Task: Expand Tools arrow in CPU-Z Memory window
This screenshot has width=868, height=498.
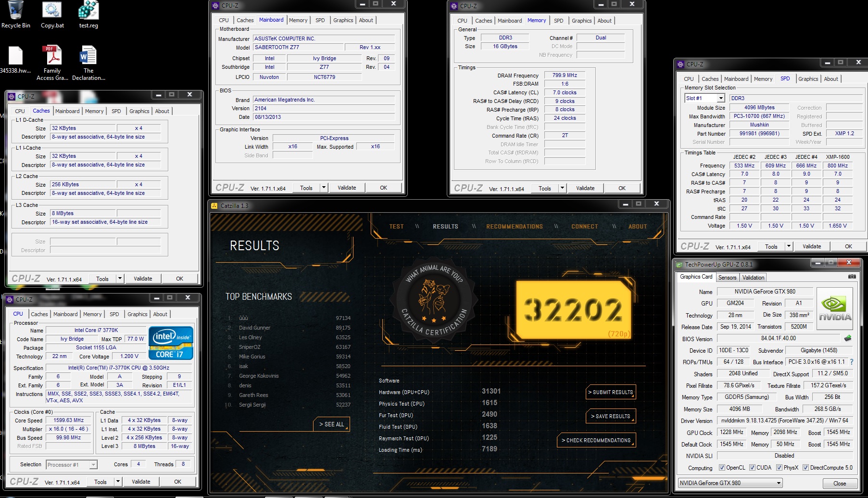Action: (562, 188)
